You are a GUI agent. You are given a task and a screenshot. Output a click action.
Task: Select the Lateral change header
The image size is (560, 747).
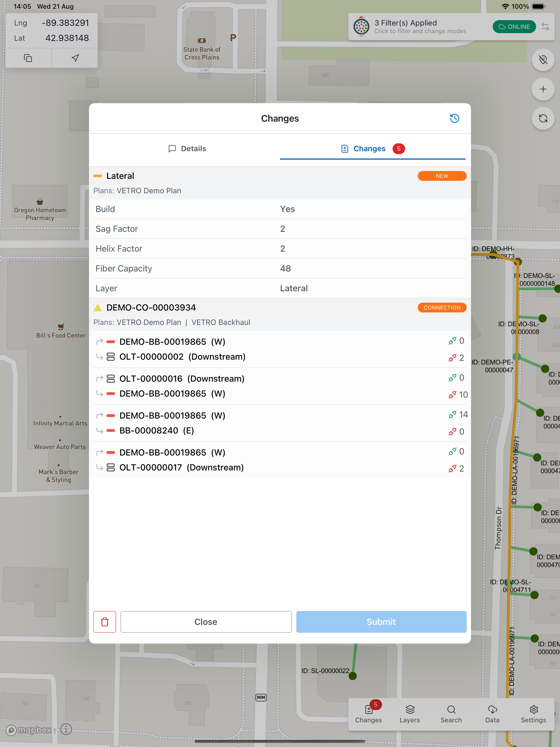(280, 183)
